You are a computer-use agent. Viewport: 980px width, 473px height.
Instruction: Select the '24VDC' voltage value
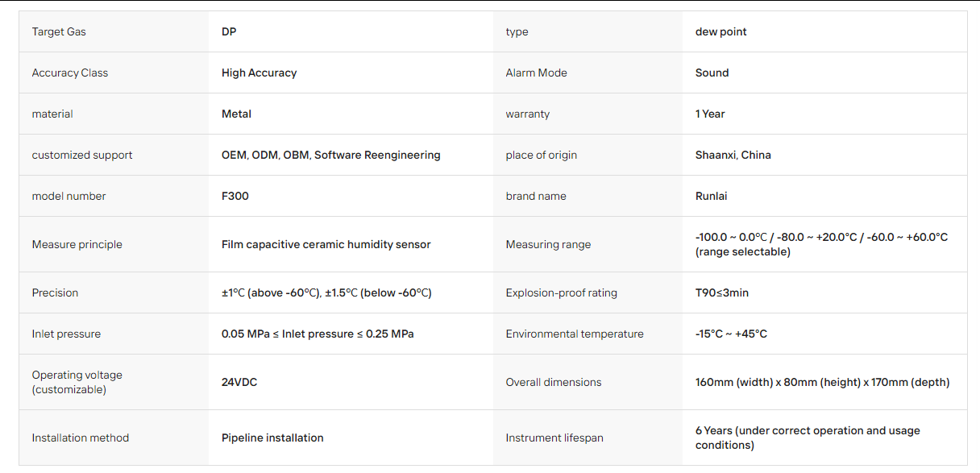(239, 382)
